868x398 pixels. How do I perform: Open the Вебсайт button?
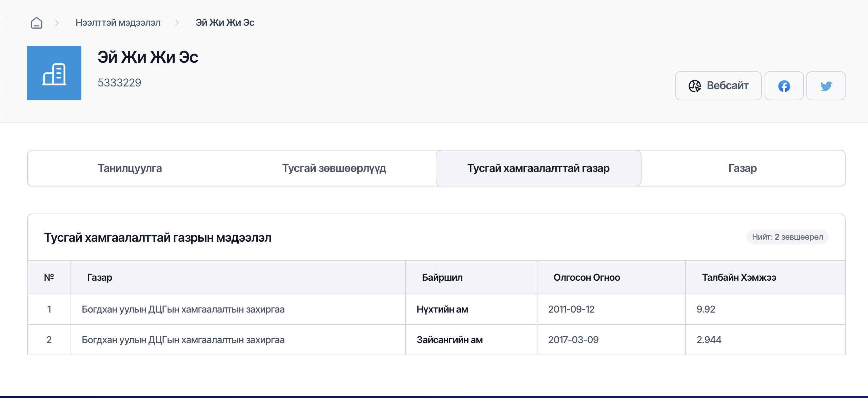[718, 86]
